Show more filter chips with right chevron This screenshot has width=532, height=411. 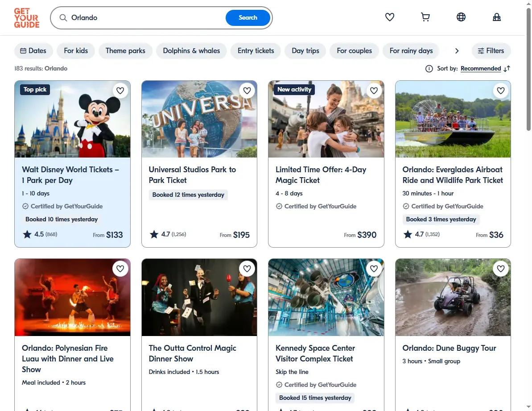point(457,51)
